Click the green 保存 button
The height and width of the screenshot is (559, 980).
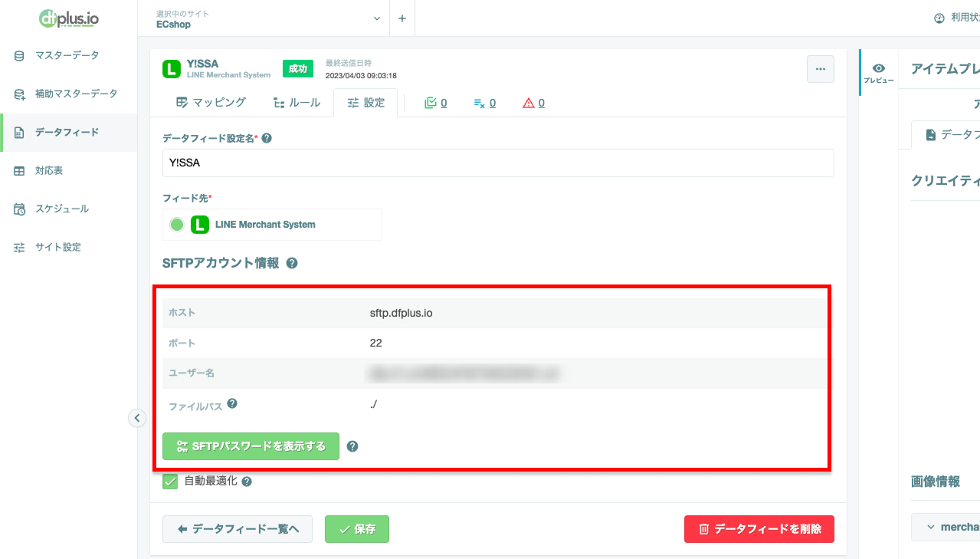(357, 529)
